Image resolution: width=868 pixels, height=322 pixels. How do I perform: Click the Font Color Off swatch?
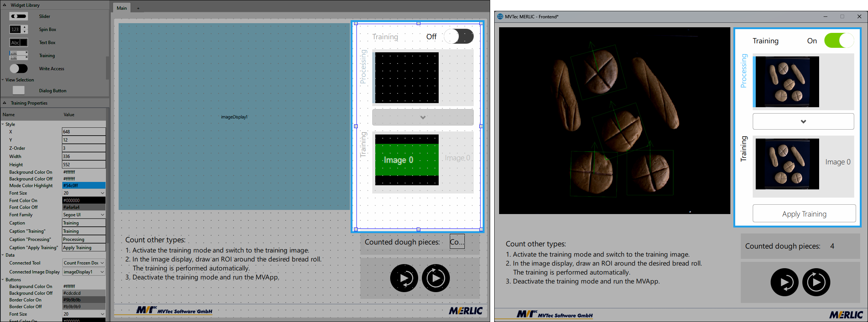tap(84, 207)
